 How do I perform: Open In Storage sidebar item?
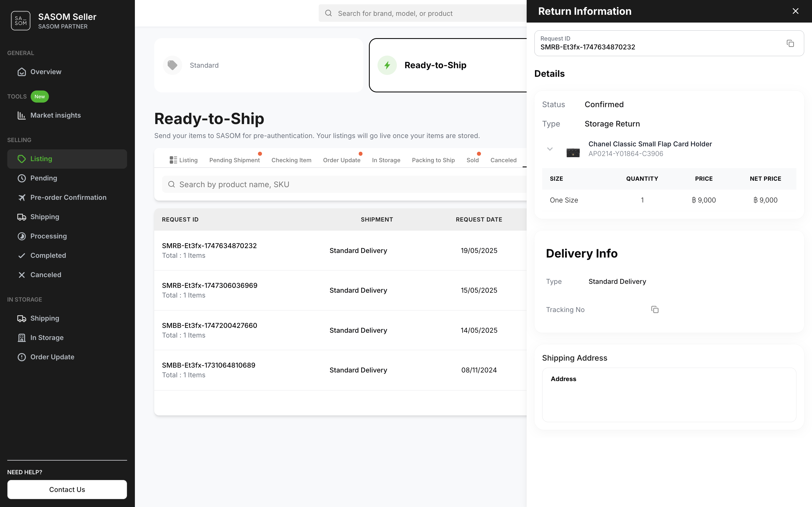47,338
